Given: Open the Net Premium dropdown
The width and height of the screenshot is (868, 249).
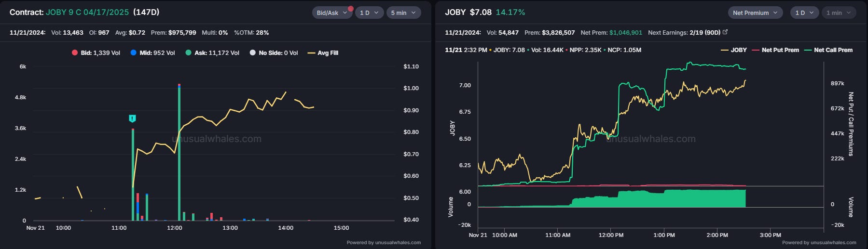Looking at the screenshot, I should point(755,13).
